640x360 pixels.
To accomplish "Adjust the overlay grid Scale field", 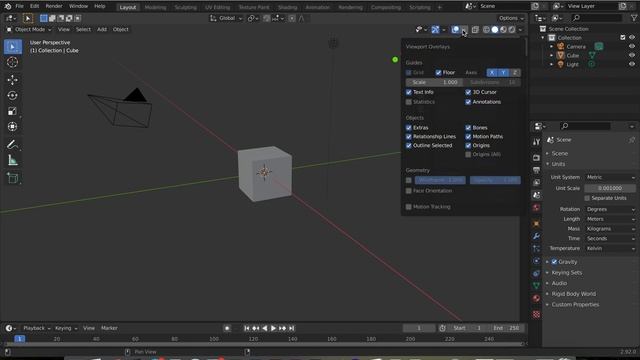I will pos(434,82).
